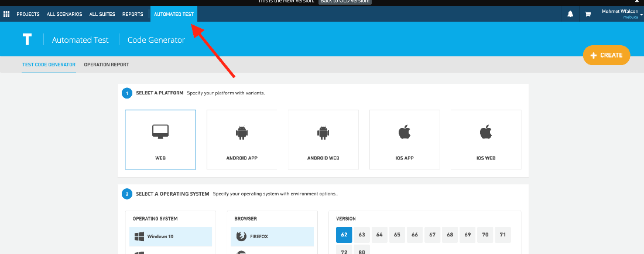The width and height of the screenshot is (644, 254).
Task: Select Firefox version 67
Action: (x=433, y=235)
